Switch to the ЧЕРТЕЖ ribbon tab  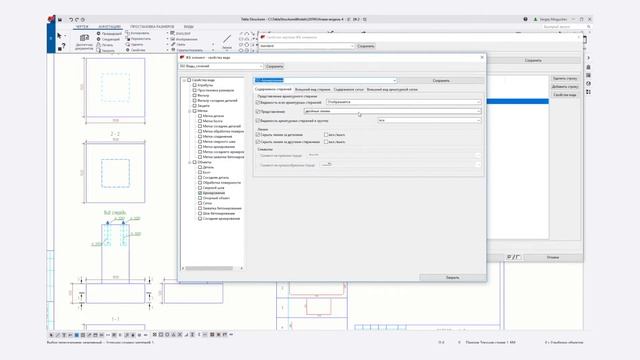pos(82,27)
